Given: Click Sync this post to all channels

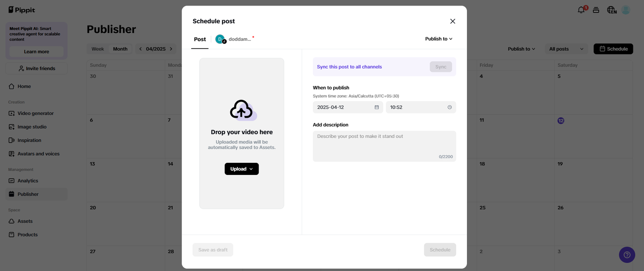Looking at the screenshot, I should click(349, 67).
